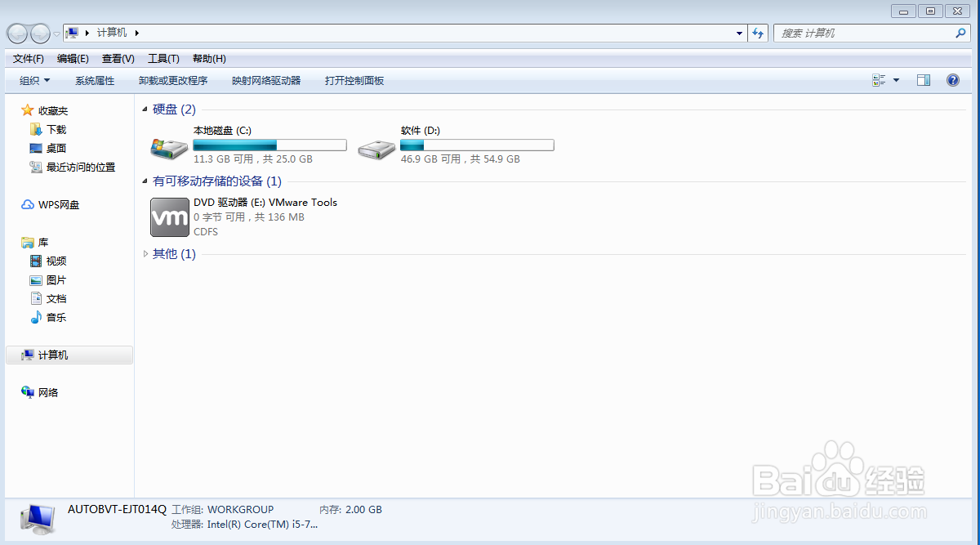Open 下载 in favorites

(47, 129)
